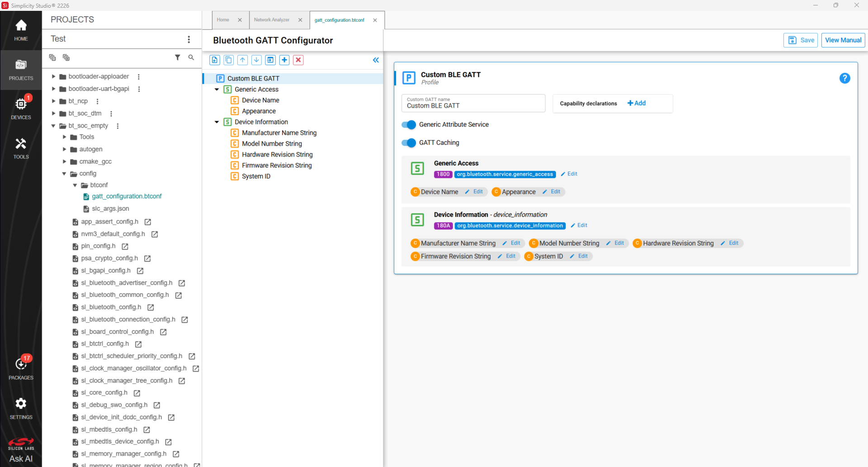868x467 pixels.
Task: Open the Tools sidebar section
Action: coord(21,148)
